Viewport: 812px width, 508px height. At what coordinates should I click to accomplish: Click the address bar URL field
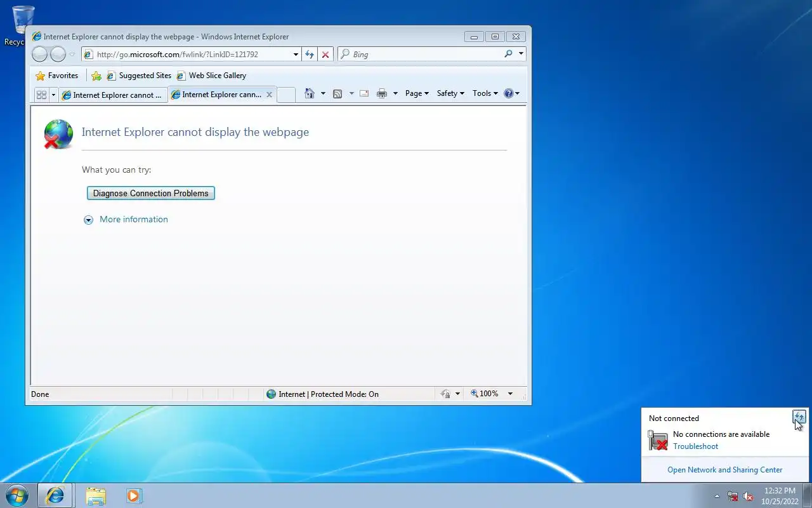point(187,55)
